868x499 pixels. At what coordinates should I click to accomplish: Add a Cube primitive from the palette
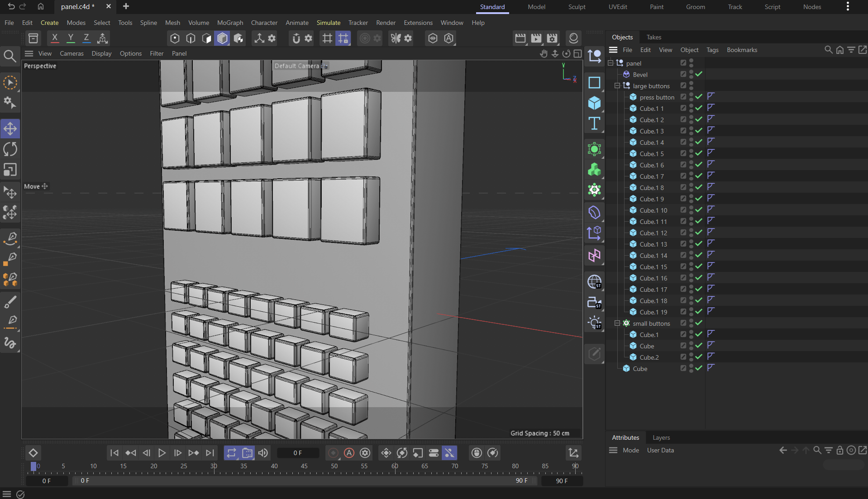click(x=594, y=103)
